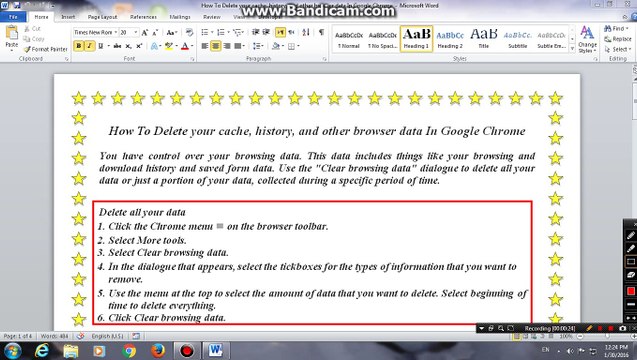Viewport: 637px width, 360px height.
Task: Apply the text highlight color
Action: pos(169,46)
